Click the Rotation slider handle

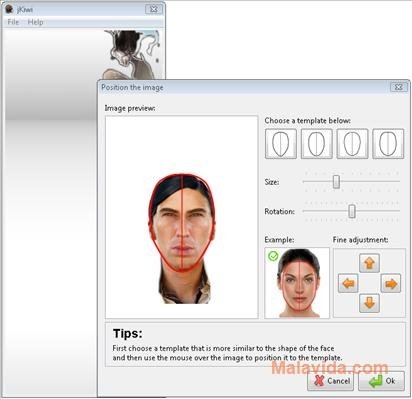352,211
